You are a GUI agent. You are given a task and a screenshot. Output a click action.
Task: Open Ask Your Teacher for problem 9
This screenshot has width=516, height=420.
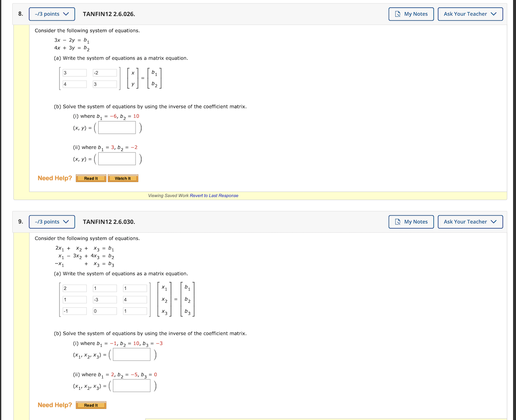tap(470, 222)
